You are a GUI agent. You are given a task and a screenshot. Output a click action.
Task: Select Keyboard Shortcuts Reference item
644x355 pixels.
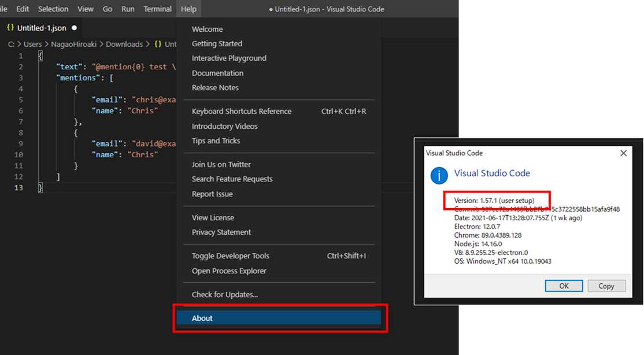click(x=279, y=112)
